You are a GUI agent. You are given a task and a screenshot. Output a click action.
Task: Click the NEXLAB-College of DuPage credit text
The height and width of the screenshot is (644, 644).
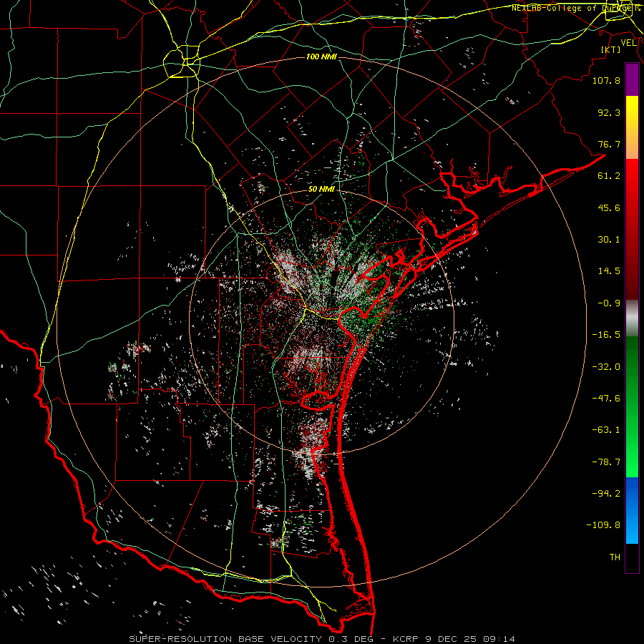pyautogui.click(x=575, y=8)
